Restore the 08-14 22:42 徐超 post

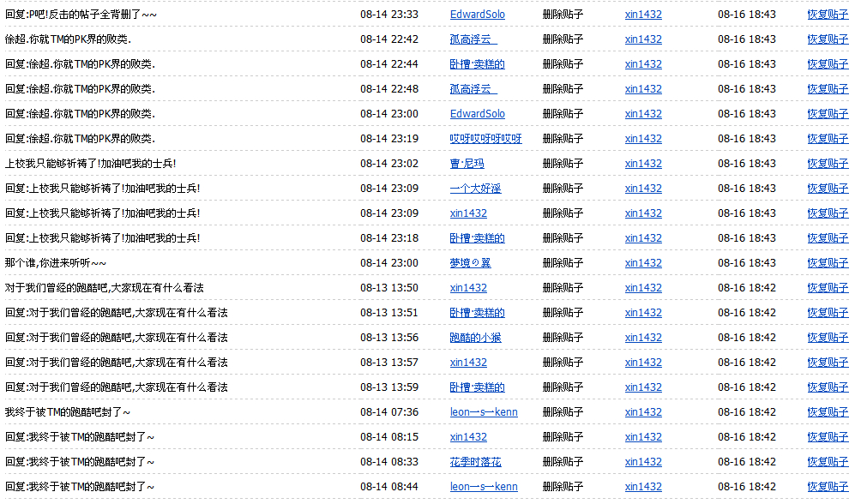[828, 39]
